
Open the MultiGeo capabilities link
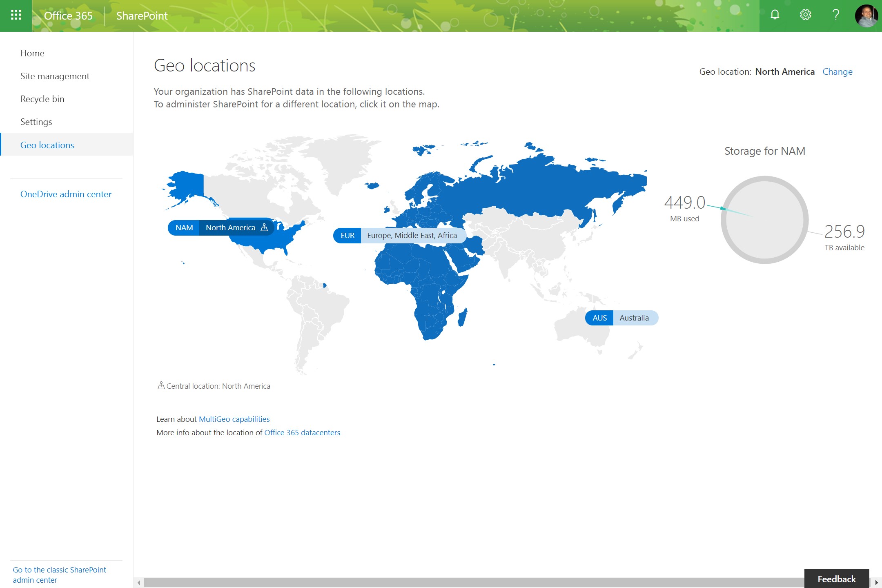pyautogui.click(x=234, y=419)
